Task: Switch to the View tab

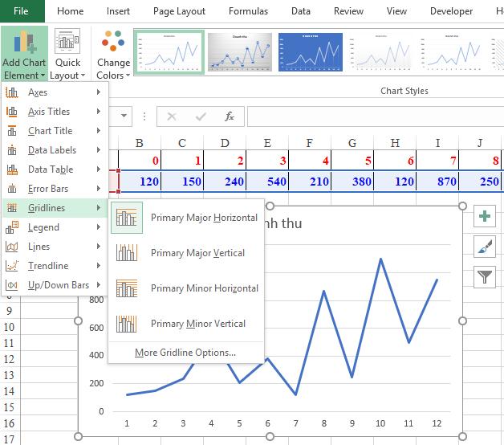Action: [x=396, y=11]
